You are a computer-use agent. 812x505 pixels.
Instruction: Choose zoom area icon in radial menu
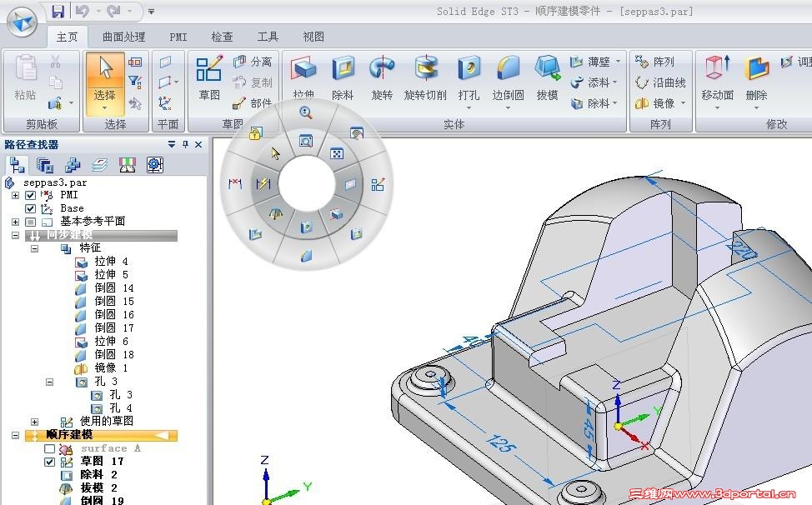(x=306, y=141)
